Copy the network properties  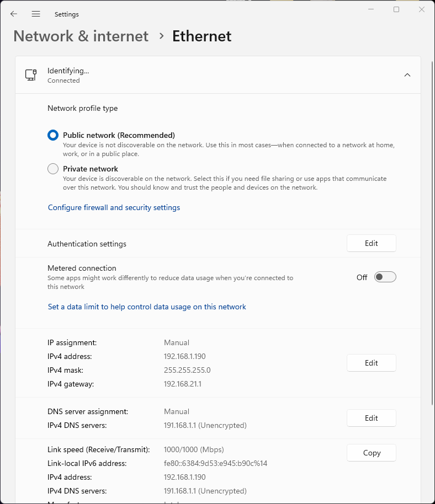[371, 453]
